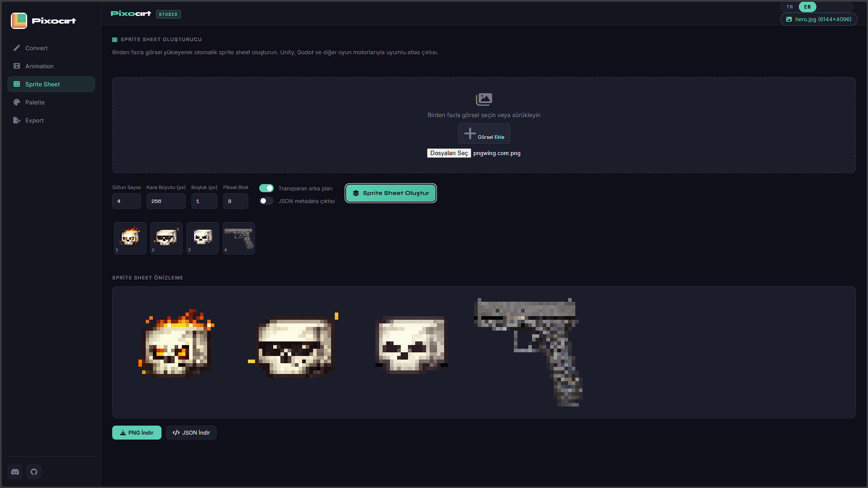Click Sprite Sheet Oluştur button
Viewport: 868px width, 488px height.
pyautogui.click(x=391, y=193)
